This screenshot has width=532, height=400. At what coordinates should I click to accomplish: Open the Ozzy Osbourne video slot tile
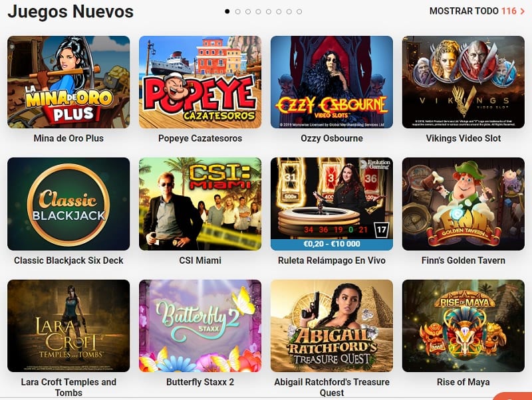(x=332, y=82)
